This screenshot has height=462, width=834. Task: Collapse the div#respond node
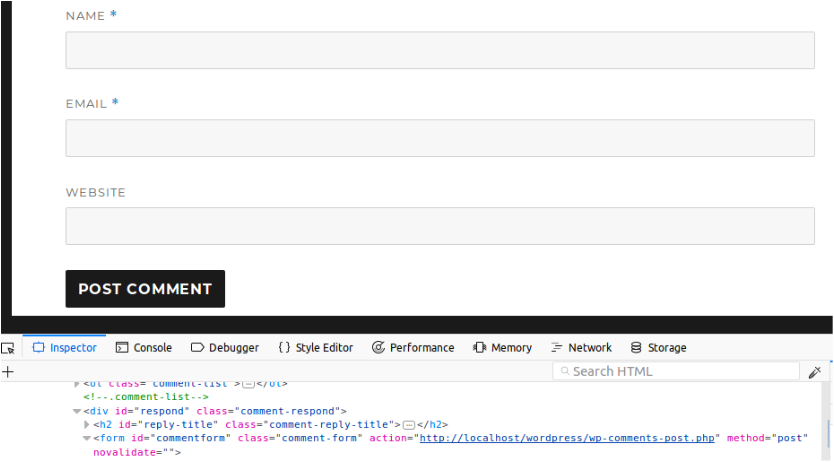[x=77, y=411]
